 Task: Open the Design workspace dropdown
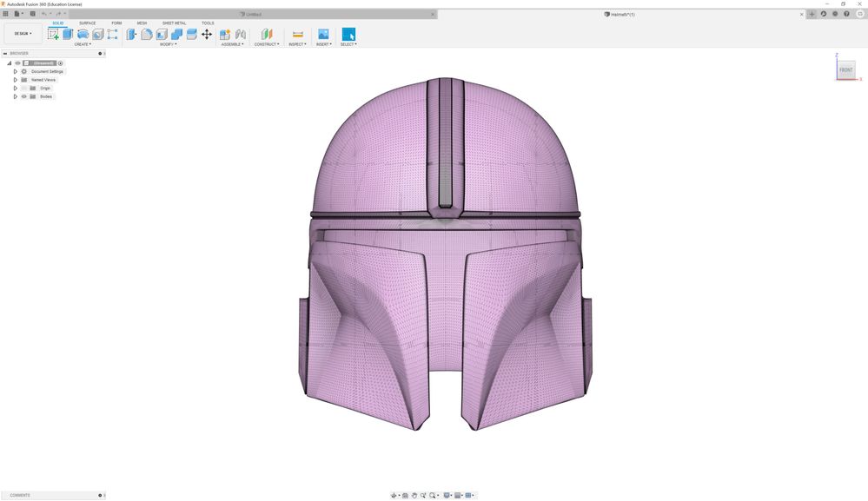click(x=23, y=34)
